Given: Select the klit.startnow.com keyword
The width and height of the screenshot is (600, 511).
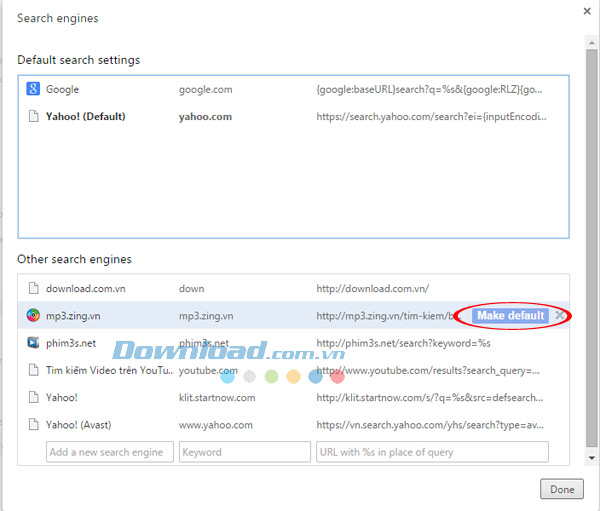Looking at the screenshot, I should [x=217, y=397].
